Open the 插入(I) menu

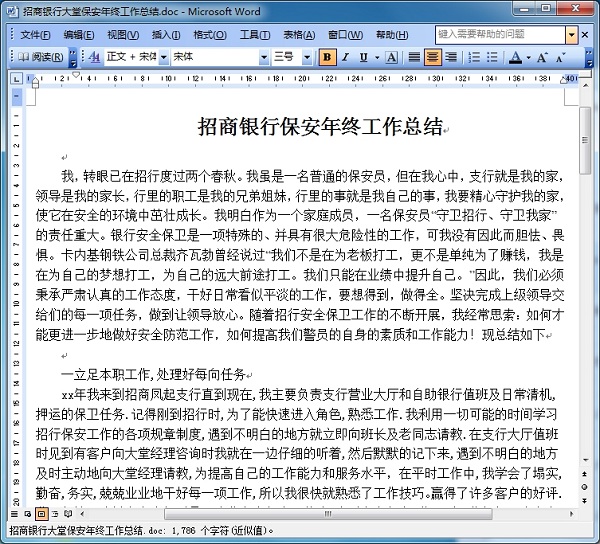[166, 35]
